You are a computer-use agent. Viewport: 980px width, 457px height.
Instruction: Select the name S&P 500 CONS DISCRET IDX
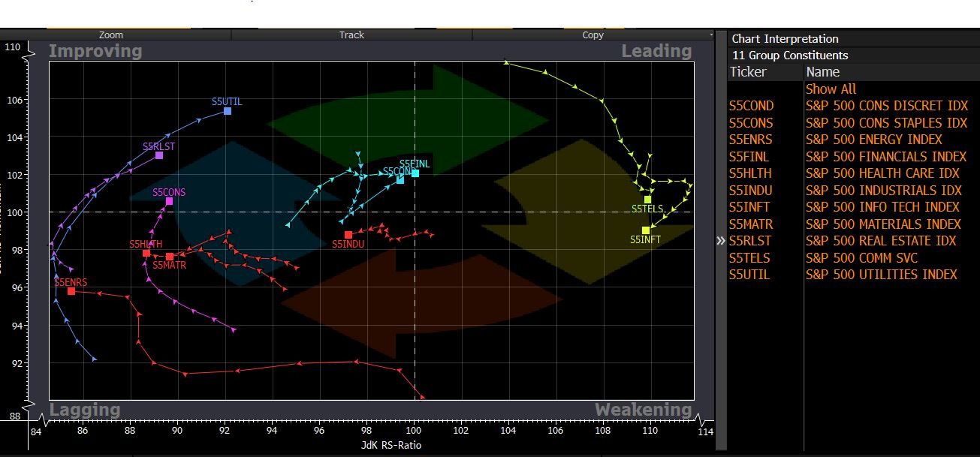pyautogui.click(x=887, y=106)
